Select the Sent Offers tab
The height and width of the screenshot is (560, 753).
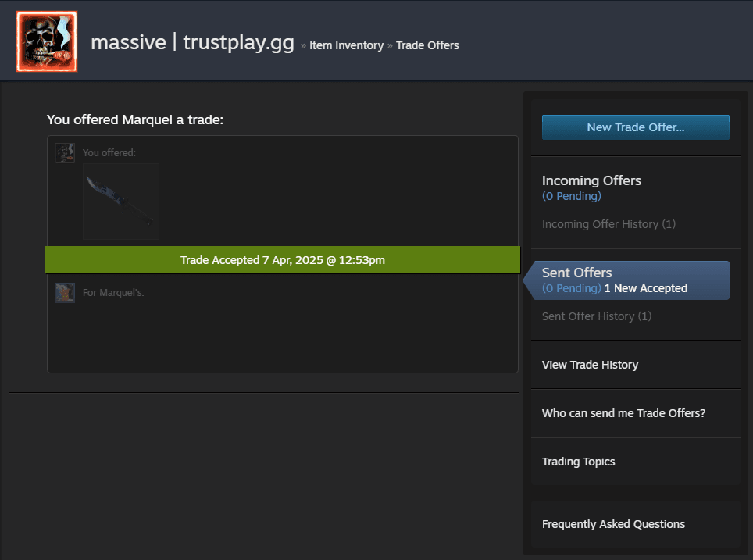pos(577,273)
